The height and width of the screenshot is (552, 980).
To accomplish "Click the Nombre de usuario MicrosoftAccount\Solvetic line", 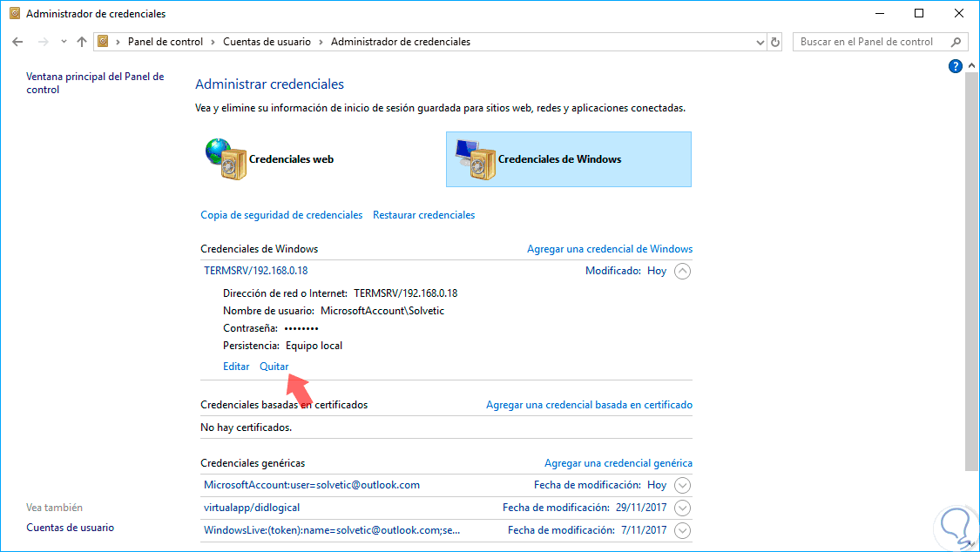I will (x=334, y=311).
